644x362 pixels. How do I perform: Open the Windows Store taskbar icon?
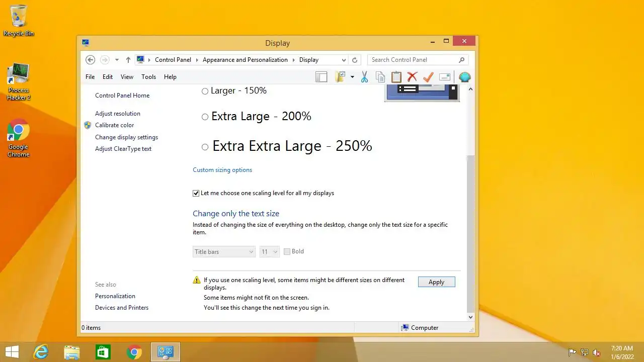coord(103,352)
